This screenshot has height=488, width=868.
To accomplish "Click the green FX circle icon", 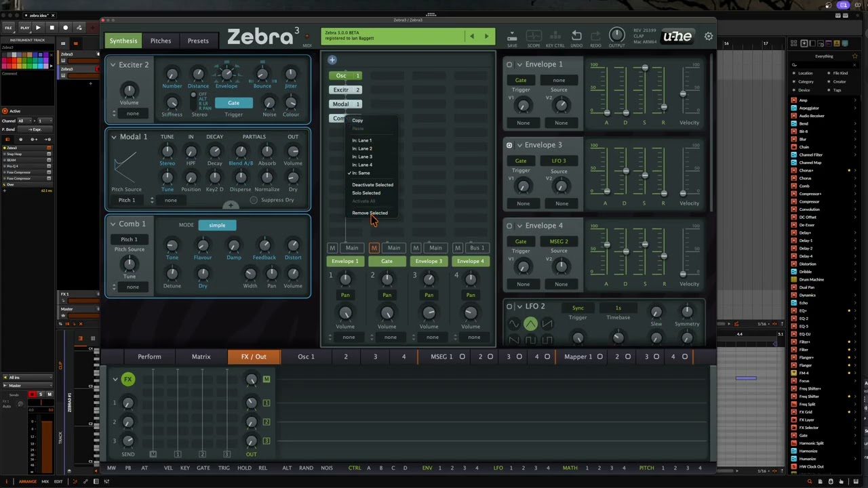I will tap(127, 380).
